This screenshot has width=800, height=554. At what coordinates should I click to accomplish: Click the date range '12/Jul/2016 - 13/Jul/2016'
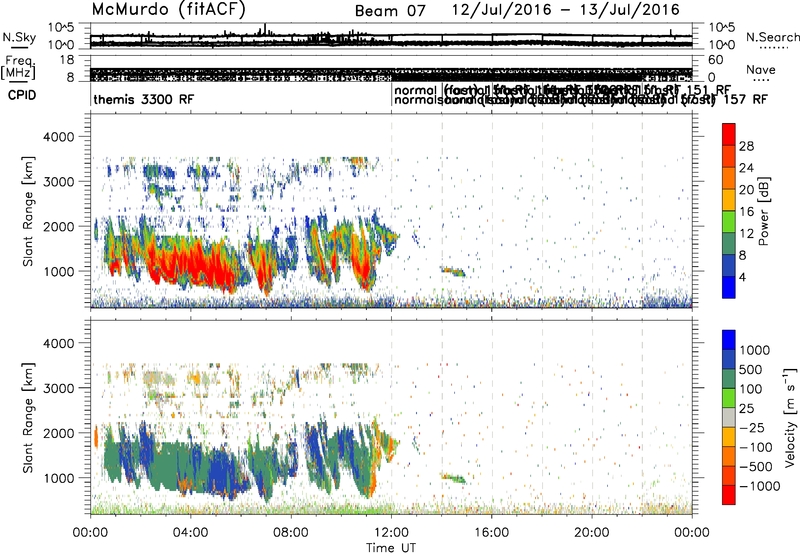pyautogui.click(x=565, y=10)
